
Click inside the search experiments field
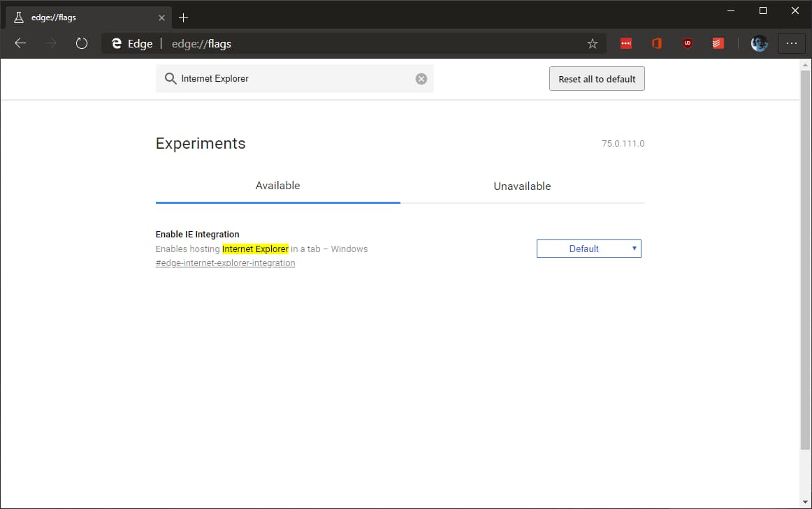click(293, 78)
